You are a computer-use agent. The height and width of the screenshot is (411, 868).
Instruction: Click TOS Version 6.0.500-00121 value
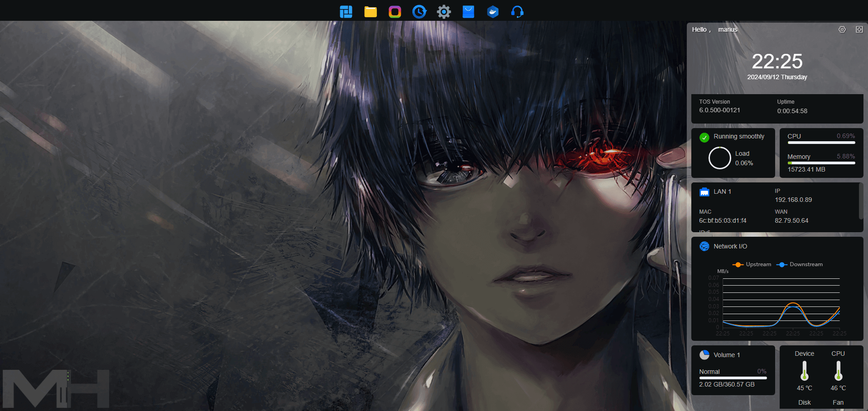(720, 110)
